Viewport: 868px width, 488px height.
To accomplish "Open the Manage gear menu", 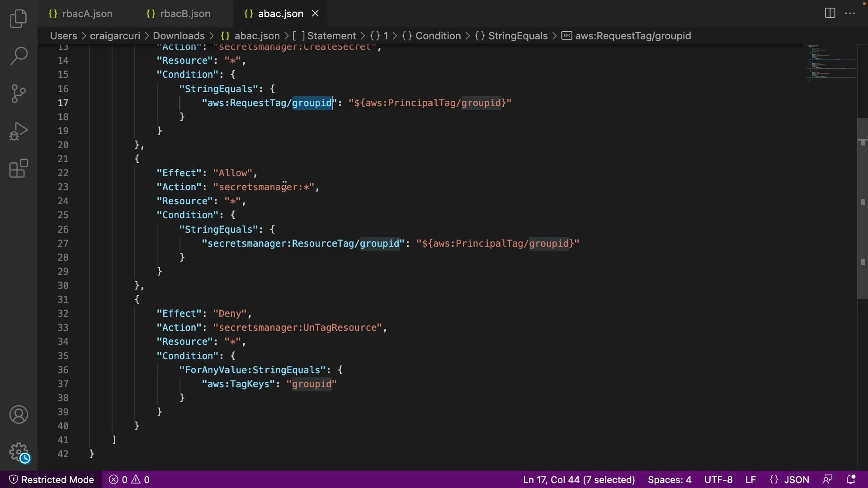I will (19, 451).
